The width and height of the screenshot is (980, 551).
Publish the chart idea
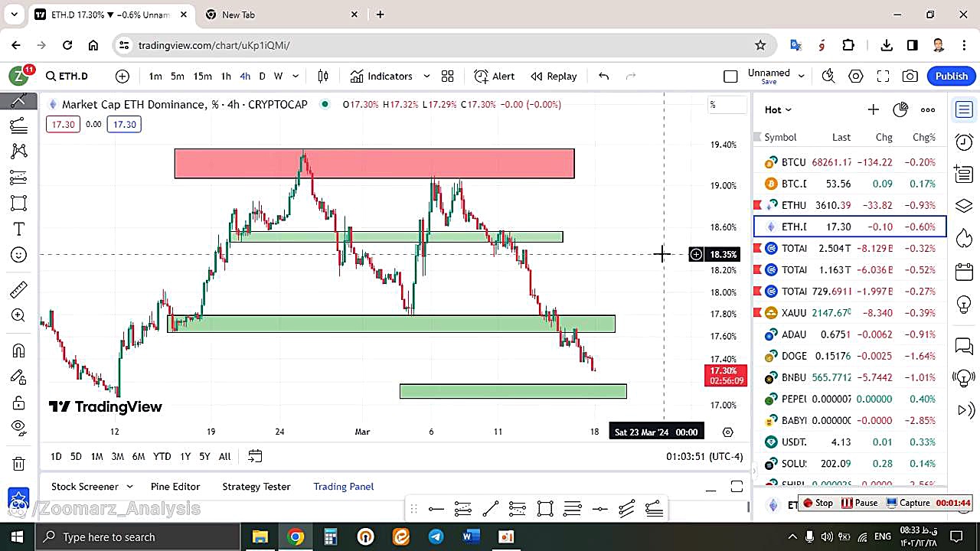[952, 76]
